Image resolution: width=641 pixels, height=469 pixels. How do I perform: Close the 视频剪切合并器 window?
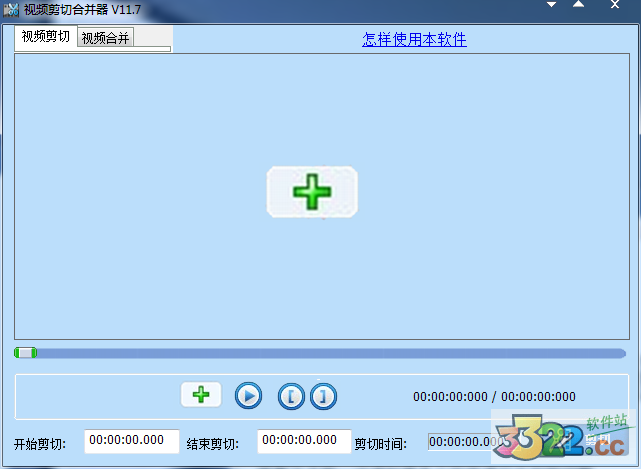[615, 4]
